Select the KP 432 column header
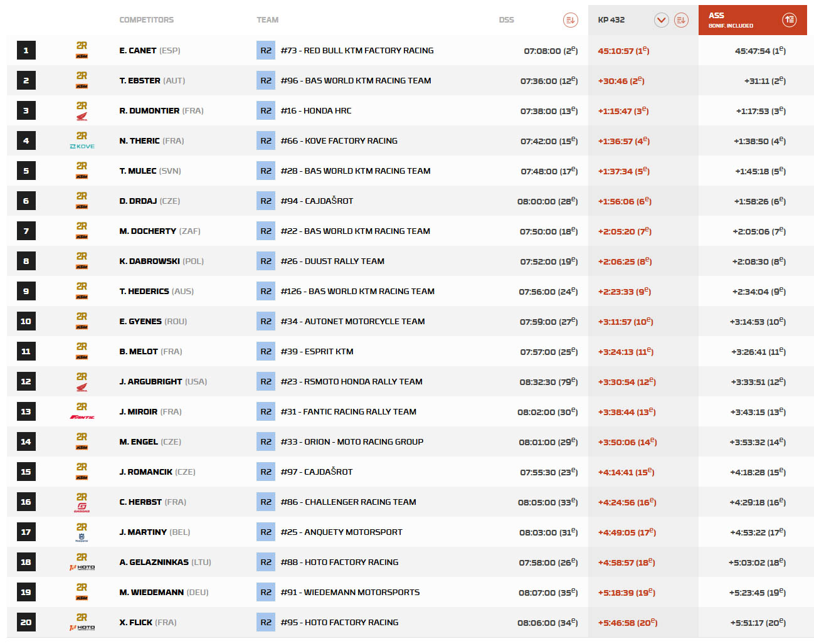Screen dimensions: 814x644 tap(611, 20)
